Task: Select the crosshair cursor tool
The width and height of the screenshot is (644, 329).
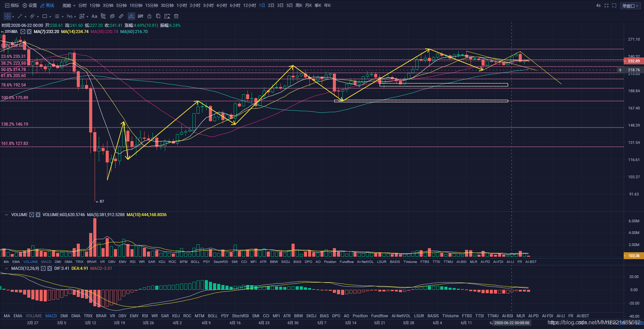Action: point(8,16)
